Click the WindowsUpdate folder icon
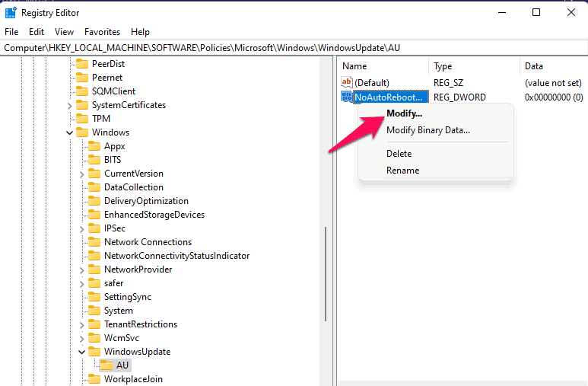This screenshot has height=386, width=588. tap(94, 352)
